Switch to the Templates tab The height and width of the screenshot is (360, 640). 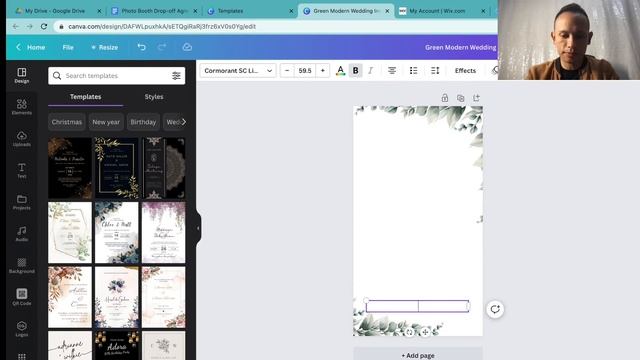[85, 97]
